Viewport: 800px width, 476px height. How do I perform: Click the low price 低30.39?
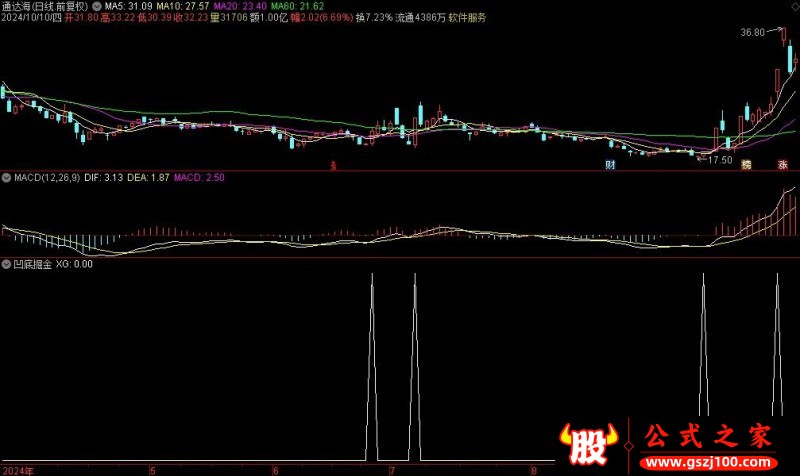[x=155, y=18]
